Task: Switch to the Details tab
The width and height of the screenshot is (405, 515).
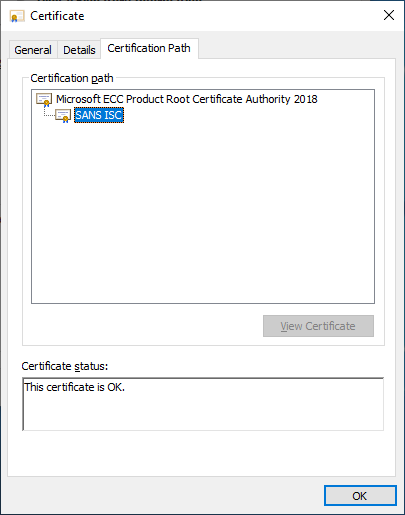Action: point(79,50)
